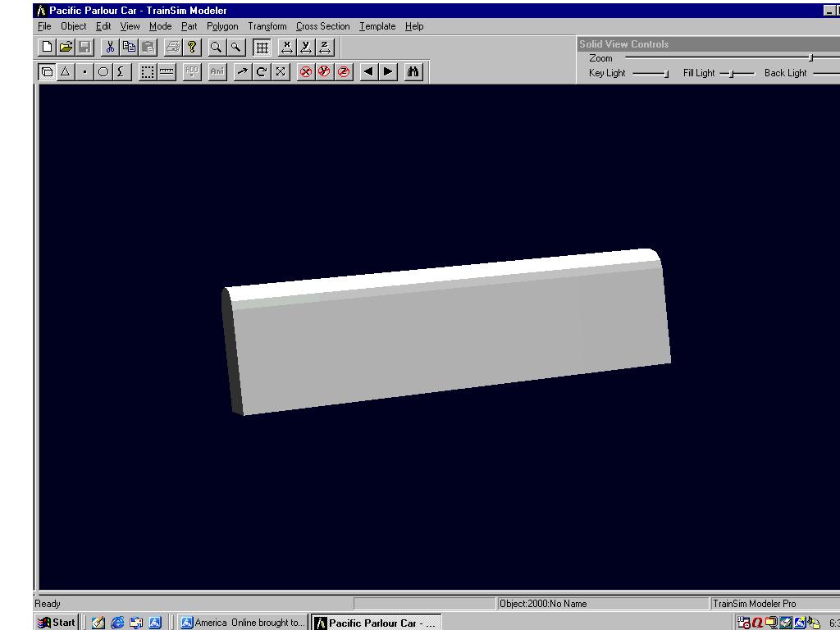Adjust the Key Light slider
This screenshot has width=840, height=630.
(x=666, y=73)
